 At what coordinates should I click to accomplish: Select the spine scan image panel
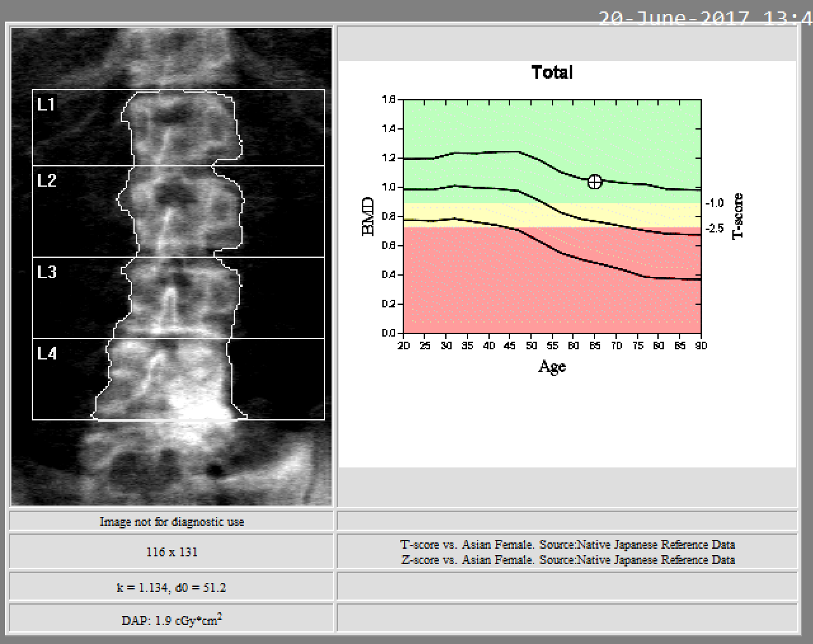171,267
